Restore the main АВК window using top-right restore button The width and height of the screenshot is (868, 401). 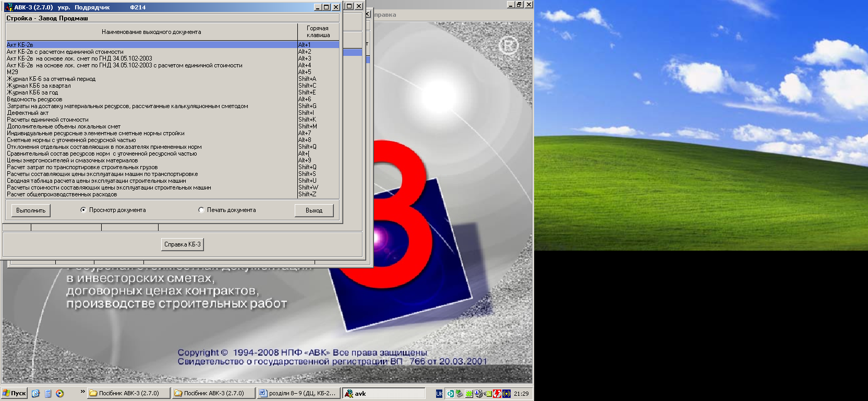point(519,4)
